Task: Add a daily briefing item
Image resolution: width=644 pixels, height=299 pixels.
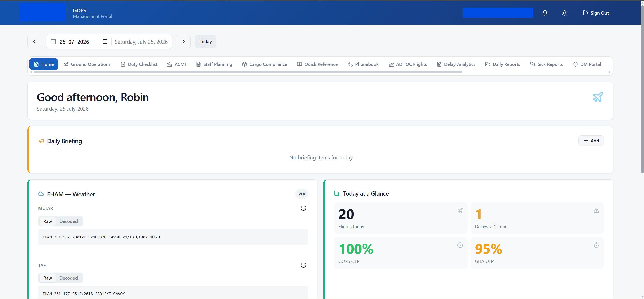Action: pyautogui.click(x=591, y=141)
